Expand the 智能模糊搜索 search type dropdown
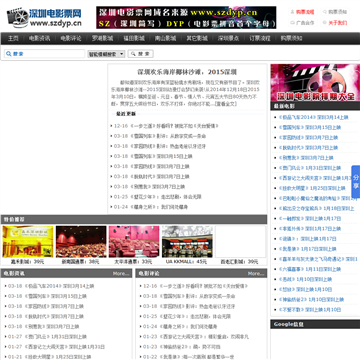Screen dimensions: 360x360 (106, 54)
